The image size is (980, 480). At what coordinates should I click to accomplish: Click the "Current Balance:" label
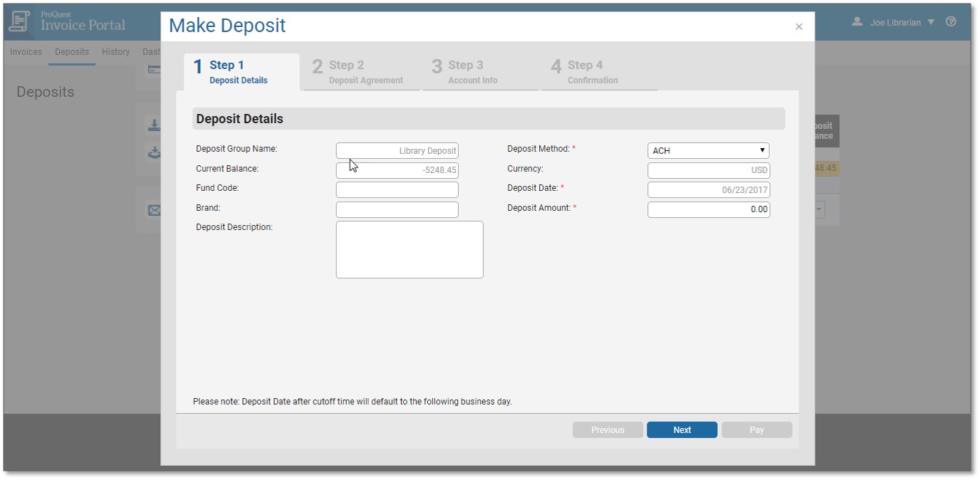[x=227, y=169]
